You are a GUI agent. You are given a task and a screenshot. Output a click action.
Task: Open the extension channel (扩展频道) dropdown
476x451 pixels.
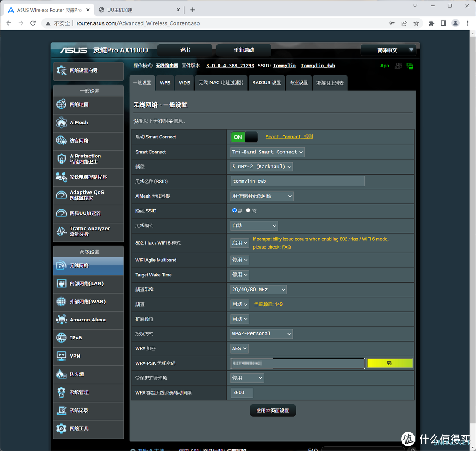point(239,319)
